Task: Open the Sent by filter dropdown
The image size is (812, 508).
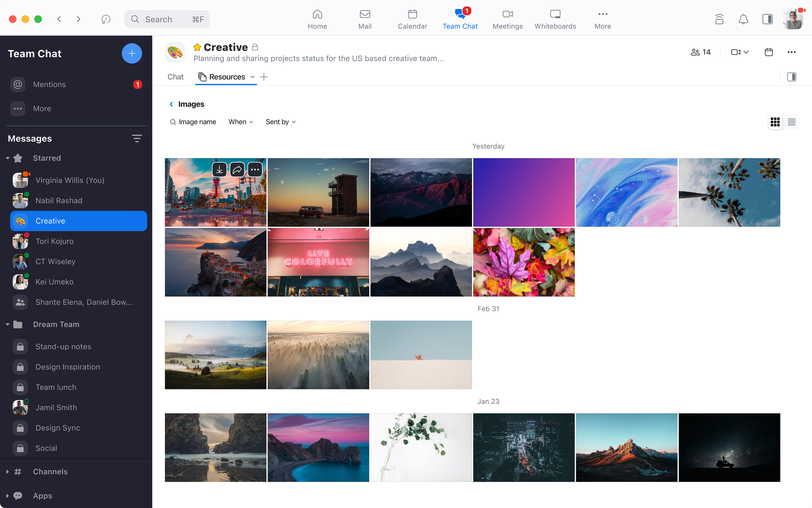Action: [x=280, y=122]
